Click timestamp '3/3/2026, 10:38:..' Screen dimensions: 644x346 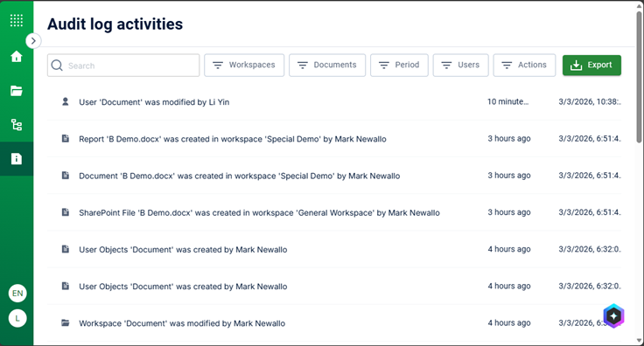pyautogui.click(x=590, y=101)
